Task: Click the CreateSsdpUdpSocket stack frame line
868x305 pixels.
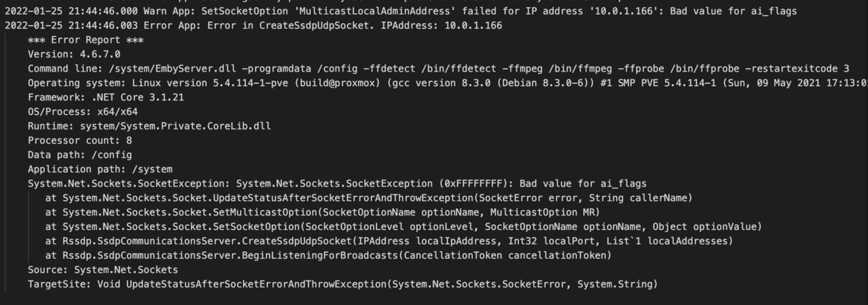Action: click(388, 241)
